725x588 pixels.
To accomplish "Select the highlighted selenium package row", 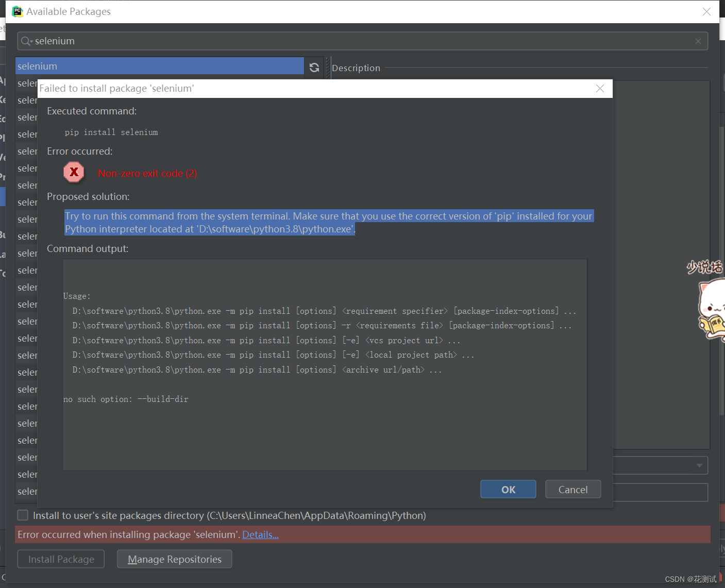I will pos(160,66).
